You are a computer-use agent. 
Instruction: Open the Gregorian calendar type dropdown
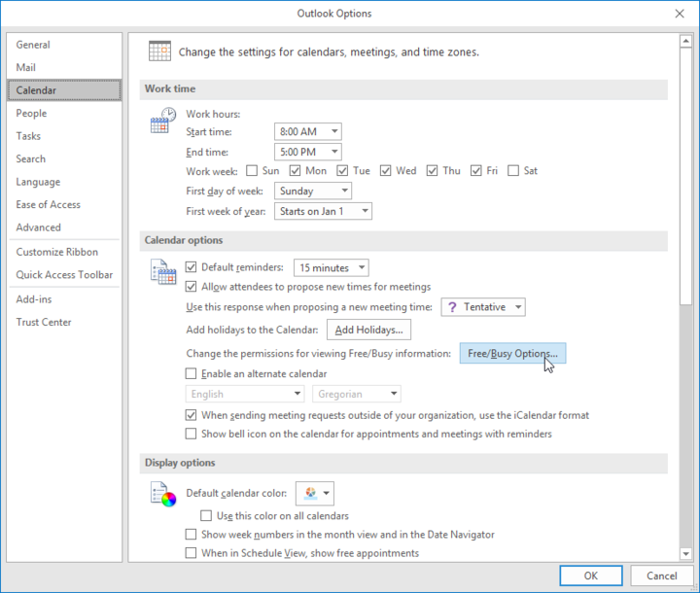(x=357, y=394)
